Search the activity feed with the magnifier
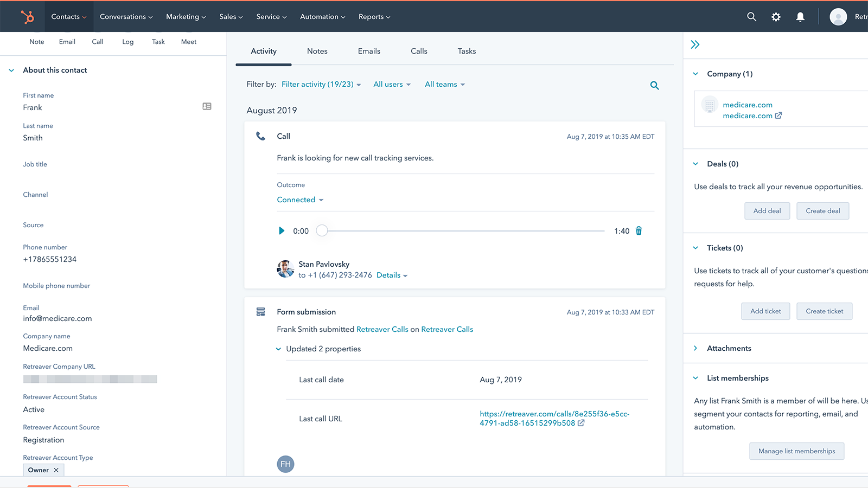This screenshot has width=868, height=488. [x=654, y=85]
